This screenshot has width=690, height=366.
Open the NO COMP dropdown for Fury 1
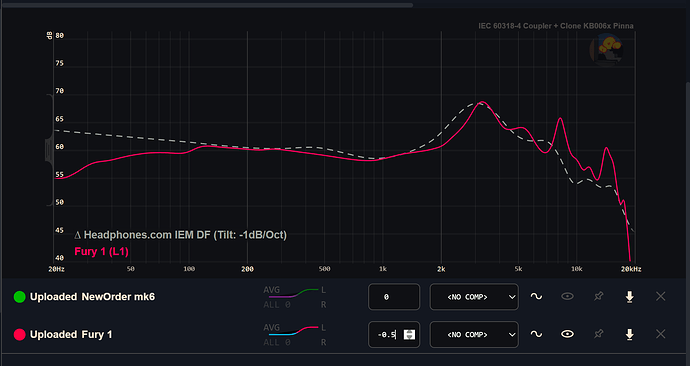click(x=474, y=335)
